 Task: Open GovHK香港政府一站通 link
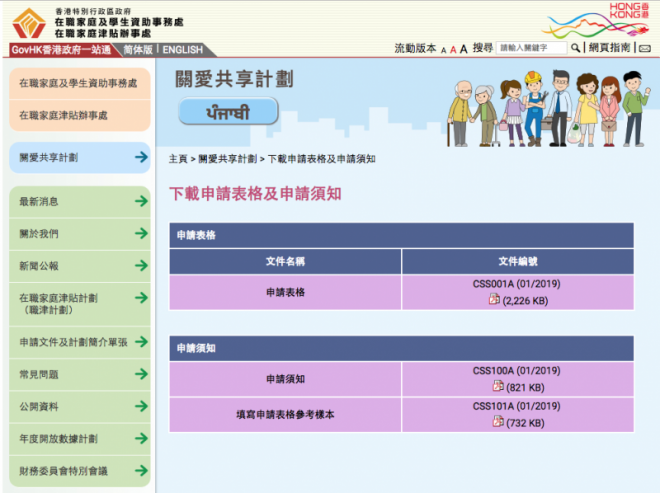click(62, 50)
